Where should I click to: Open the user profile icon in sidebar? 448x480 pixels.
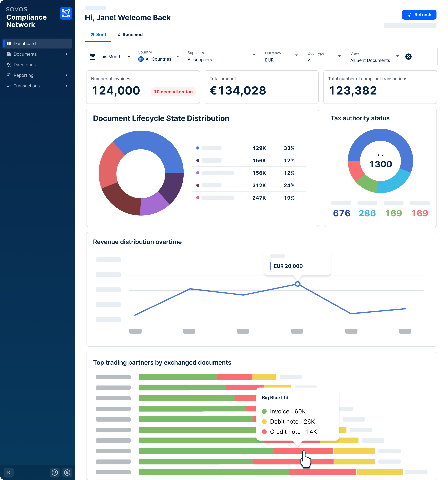pos(67,473)
